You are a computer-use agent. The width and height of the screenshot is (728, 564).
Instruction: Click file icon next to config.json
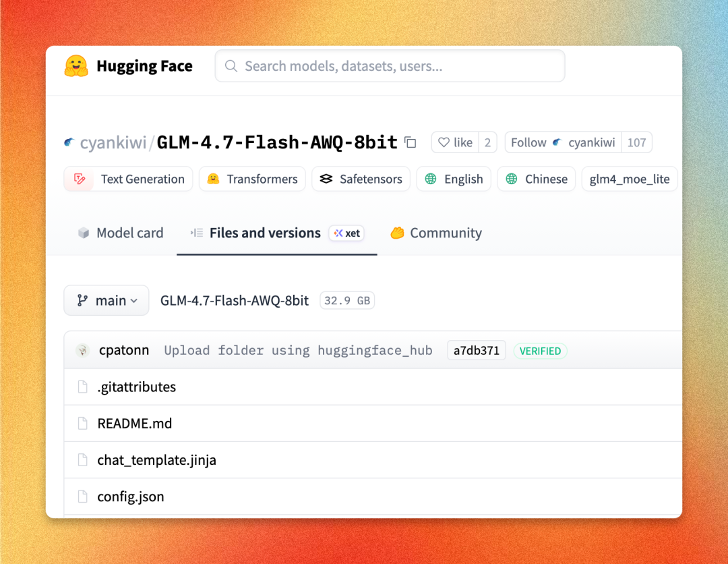[x=83, y=497]
